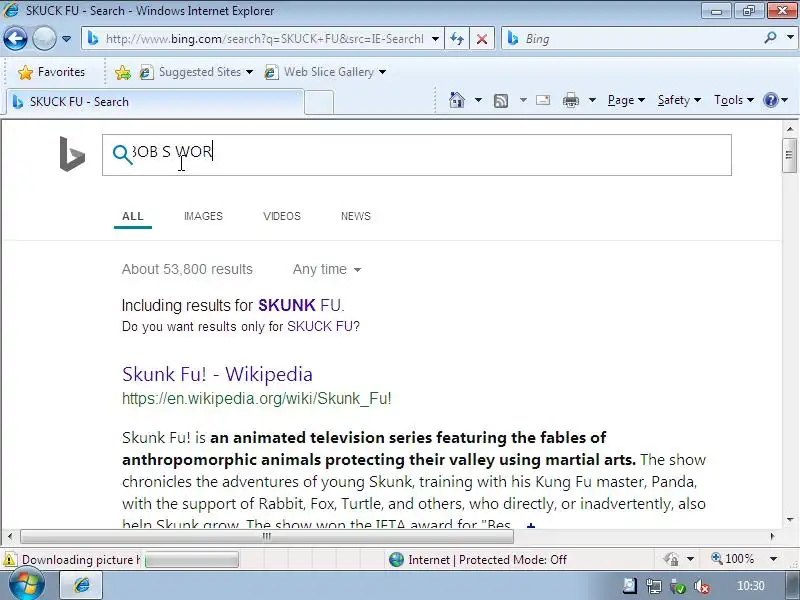Click the RSS Feeds icon

coord(501,101)
